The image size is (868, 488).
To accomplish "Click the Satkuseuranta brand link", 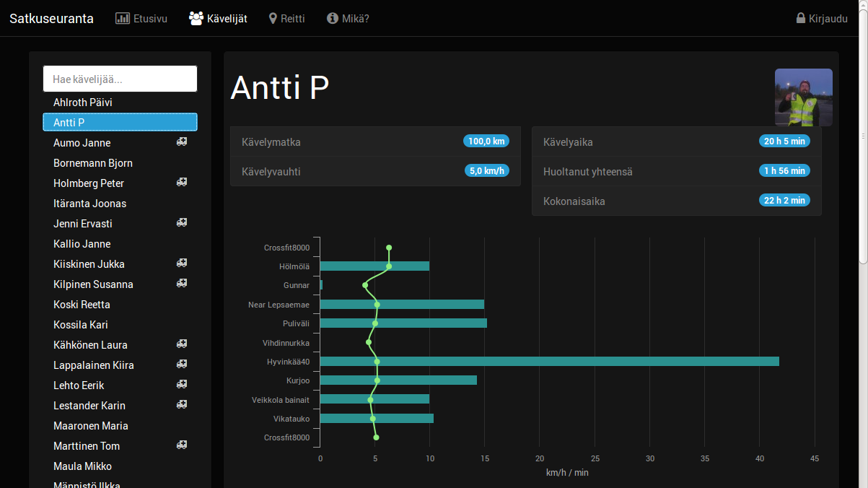I will point(51,18).
